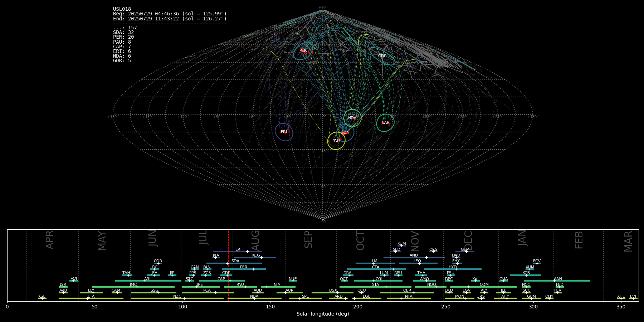Click the AUG month label in the timeline

pos(255,241)
